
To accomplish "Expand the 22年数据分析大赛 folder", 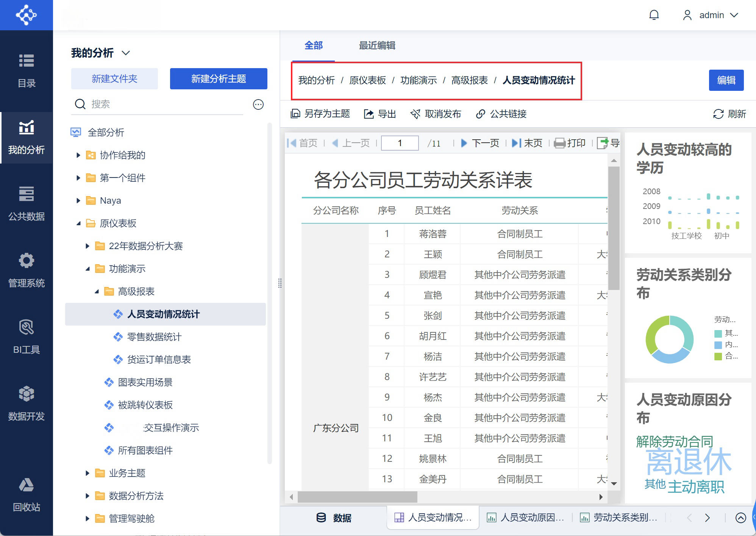I will coord(87,246).
